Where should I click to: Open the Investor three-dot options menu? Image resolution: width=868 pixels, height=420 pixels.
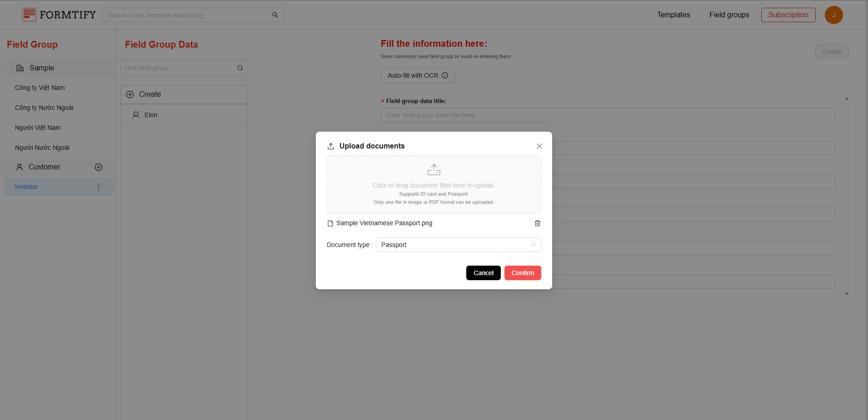(99, 187)
